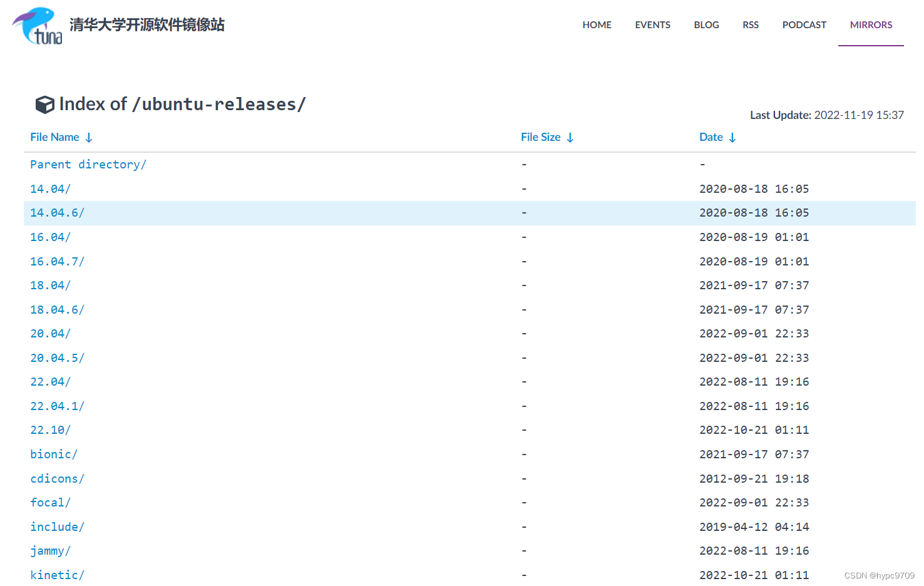Sort by File Name arrow icon
924x586 pixels.
(89, 138)
